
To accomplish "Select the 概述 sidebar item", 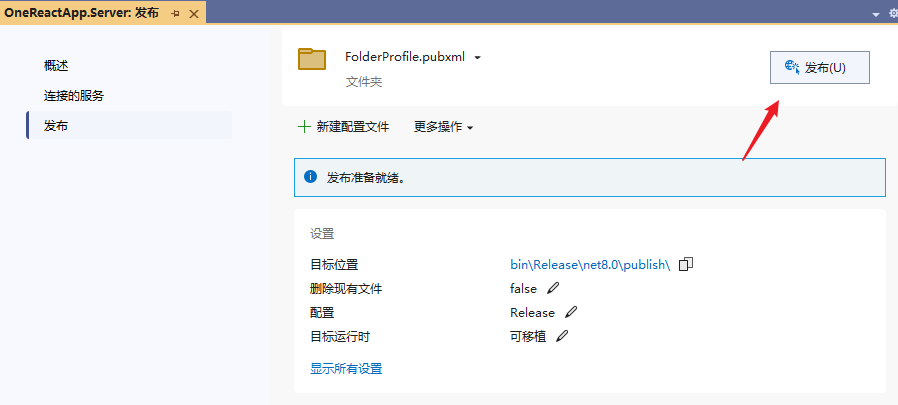I will [56, 66].
